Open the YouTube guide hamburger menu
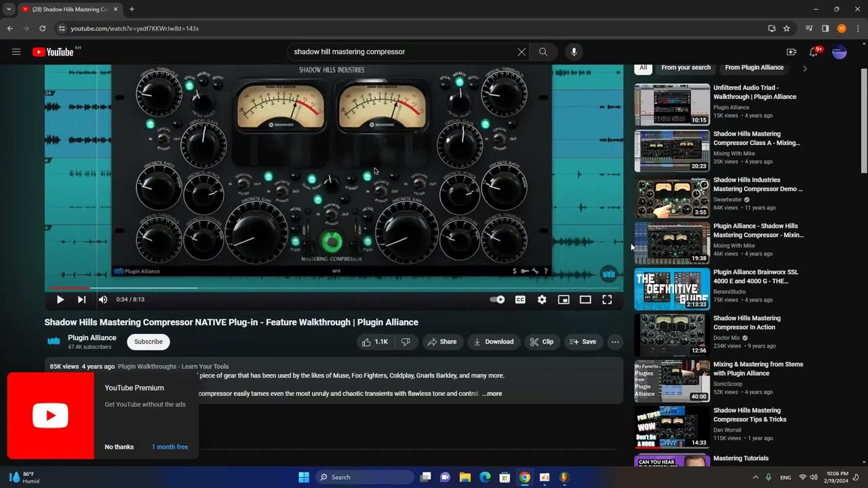Viewport: 868px width, 488px height. click(x=16, y=52)
